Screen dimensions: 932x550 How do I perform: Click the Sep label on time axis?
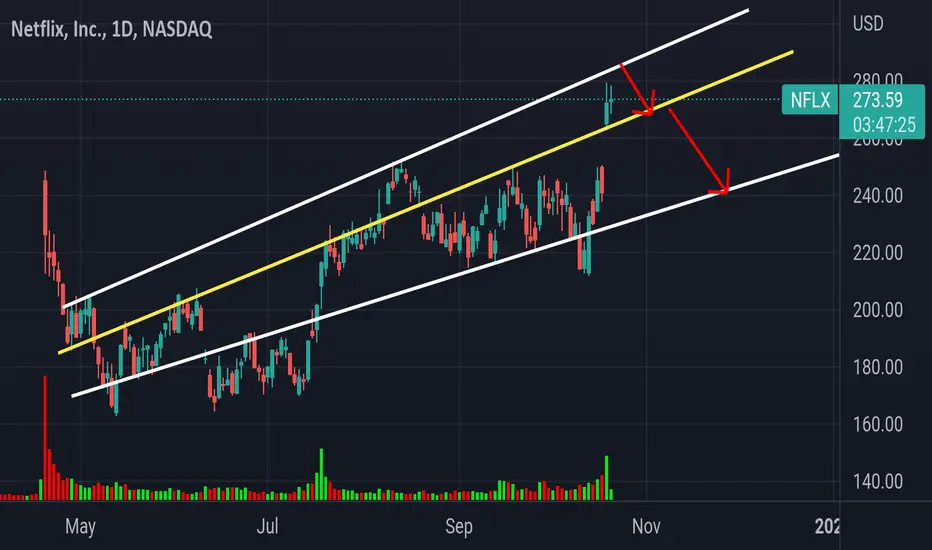[459, 527]
